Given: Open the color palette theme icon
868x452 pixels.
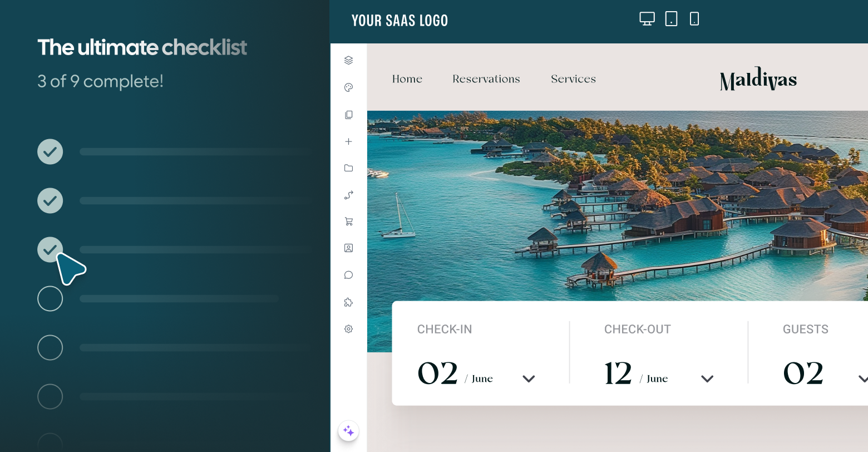Looking at the screenshot, I should click(348, 87).
